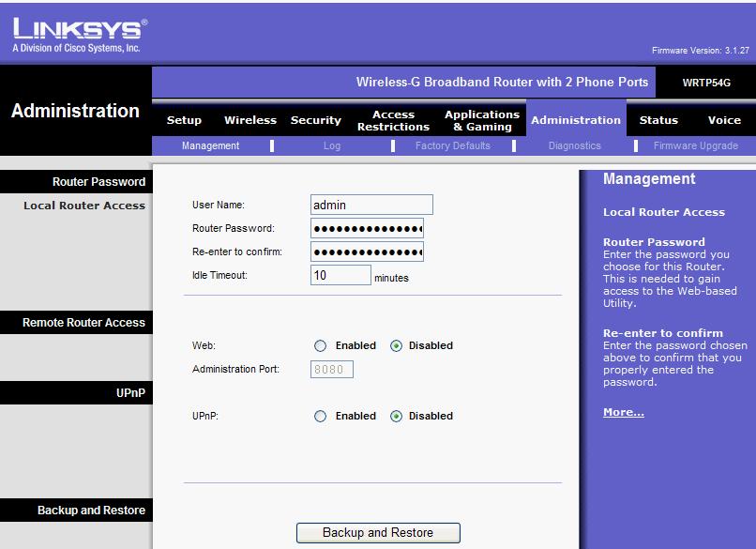
Task: Focus the Router Password field
Action: [x=368, y=228]
